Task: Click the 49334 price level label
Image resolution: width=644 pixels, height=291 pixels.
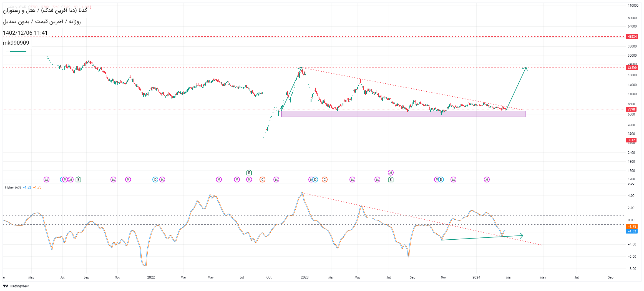Action: (632, 37)
